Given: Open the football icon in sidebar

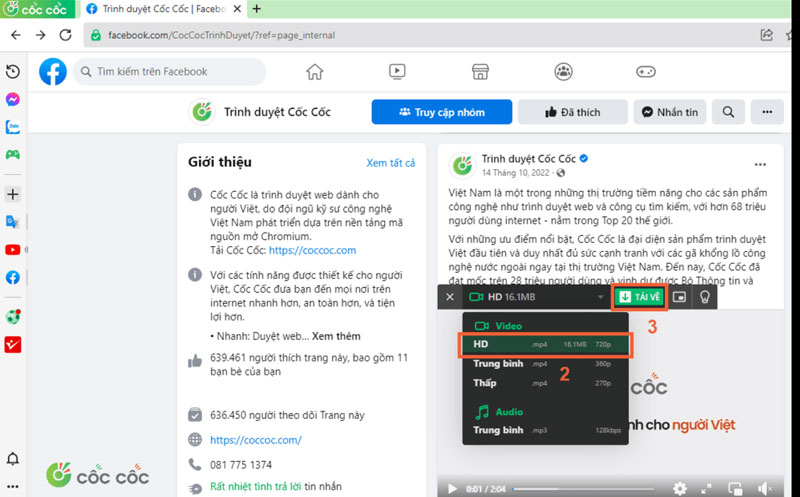Looking at the screenshot, I should 13,316.
